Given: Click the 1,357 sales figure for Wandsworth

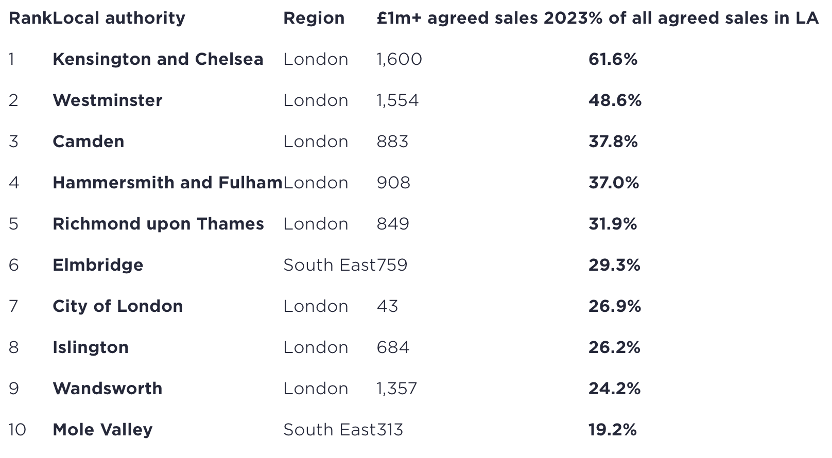Looking at the screenshot, I should [x=396, y=388].
